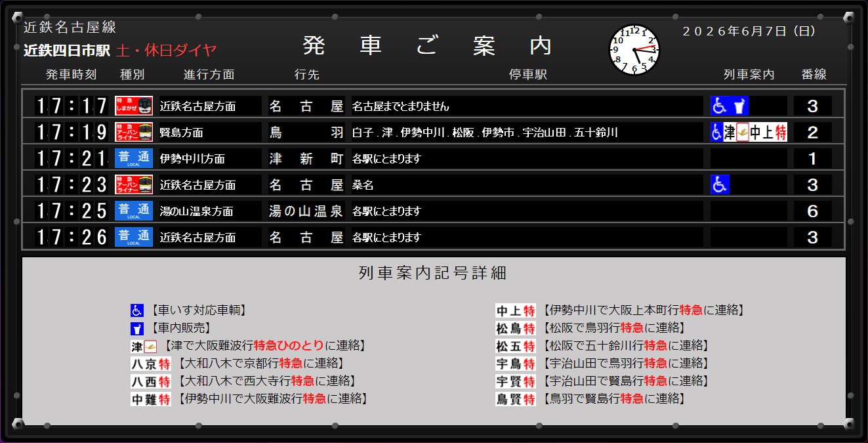The width and height of the screenshot is (868, 443).
Task: Click the 松鳥特 legend badge
Action: (516, 328)
